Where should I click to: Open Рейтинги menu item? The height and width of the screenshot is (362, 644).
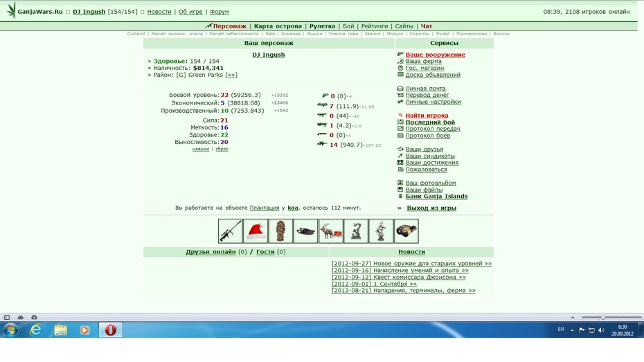pos(374,26)
